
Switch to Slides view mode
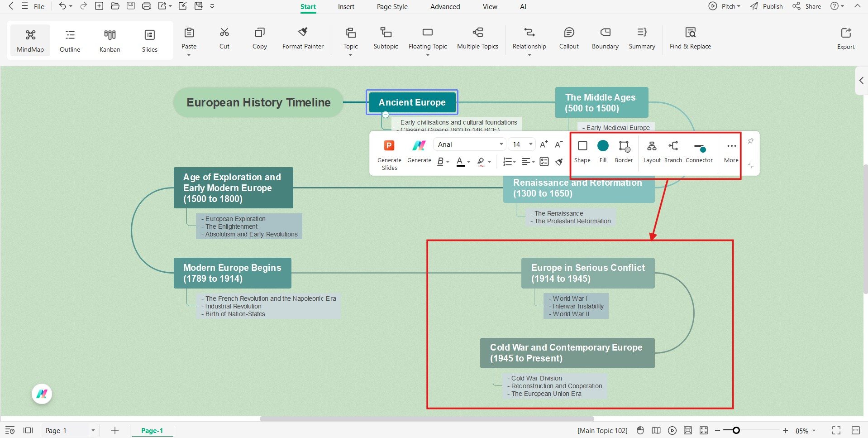tap(150, 40)
